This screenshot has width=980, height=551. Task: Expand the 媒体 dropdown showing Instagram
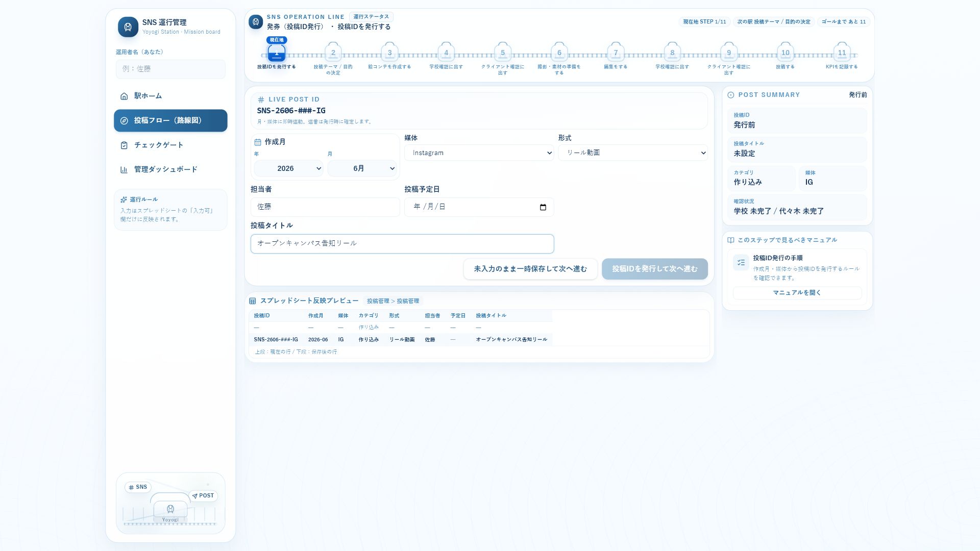pyautogui.click(x=479, y=153)
